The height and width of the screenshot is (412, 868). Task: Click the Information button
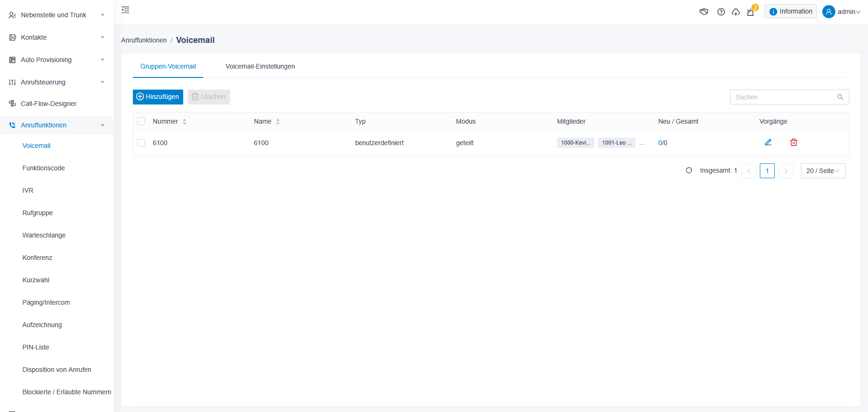point(791,12)
